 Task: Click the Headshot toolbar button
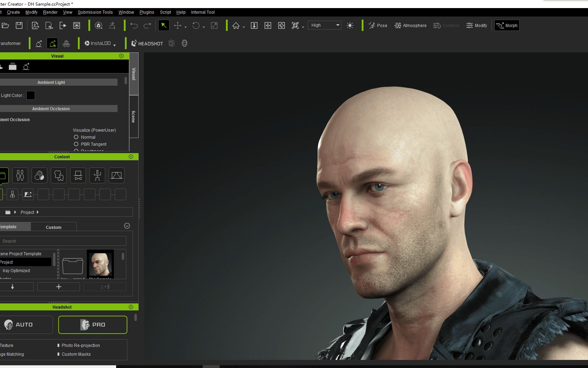147,43
